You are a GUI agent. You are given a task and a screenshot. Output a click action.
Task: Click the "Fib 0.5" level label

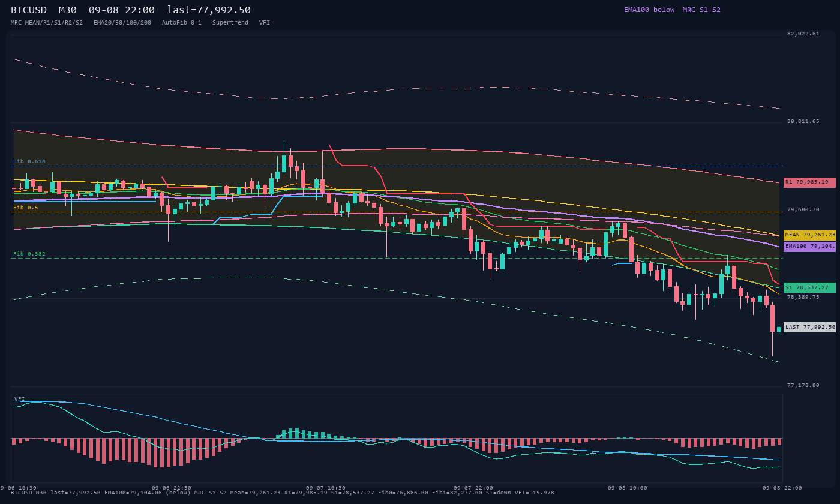click(x=26, y=208)
